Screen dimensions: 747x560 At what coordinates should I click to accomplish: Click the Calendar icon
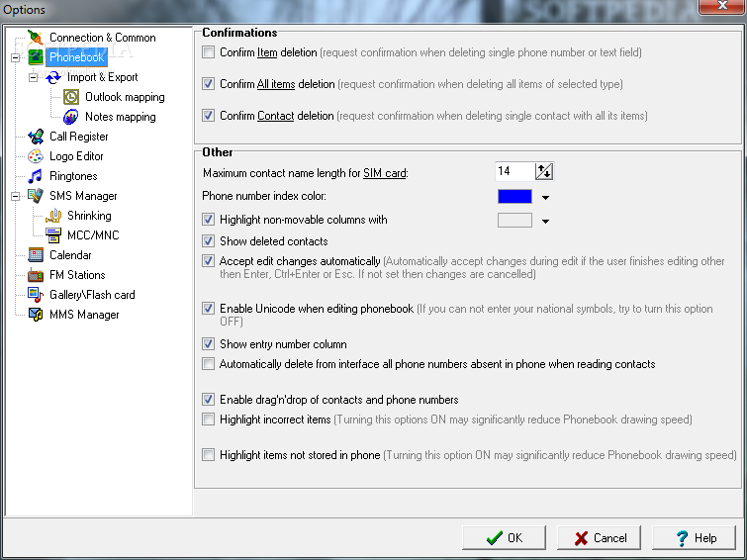(36, 255)
